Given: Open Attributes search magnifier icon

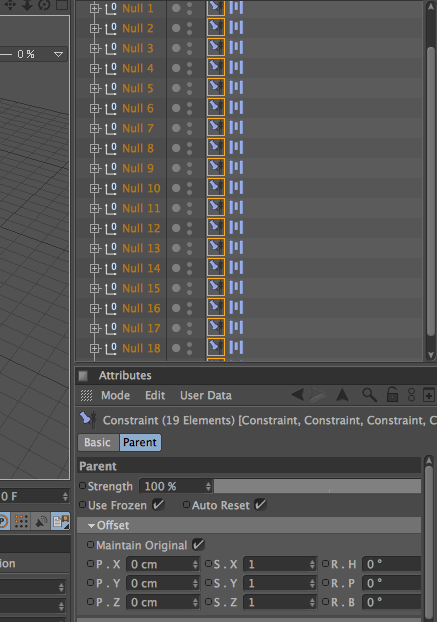Looking at the screenshot, I should click(x=369, y=395).
